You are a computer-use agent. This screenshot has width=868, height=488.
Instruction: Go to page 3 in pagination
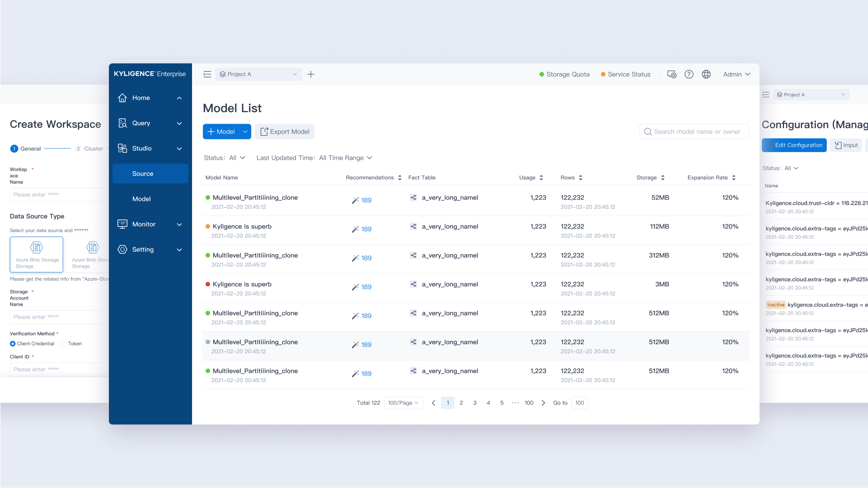coord(475,403)
